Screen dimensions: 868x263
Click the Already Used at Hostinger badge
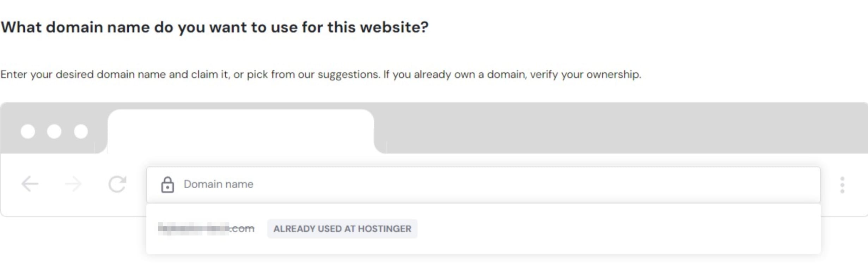342,229
